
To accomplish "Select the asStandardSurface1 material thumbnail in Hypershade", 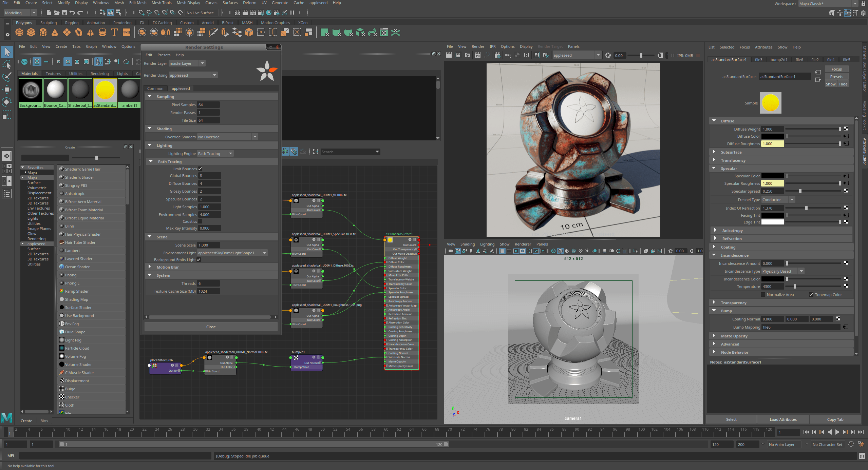I will pyautogui.click(x=105, y=90).
